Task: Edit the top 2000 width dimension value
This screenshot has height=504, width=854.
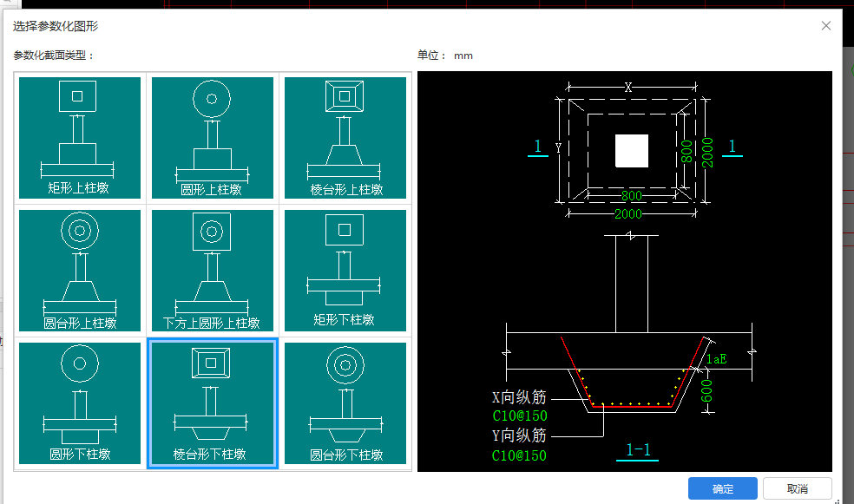Action: point(628,214)
